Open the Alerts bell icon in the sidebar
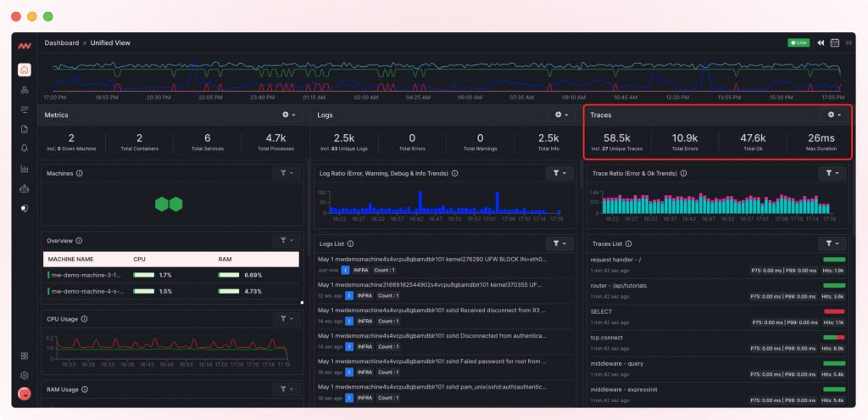 (x=25, y=148)
